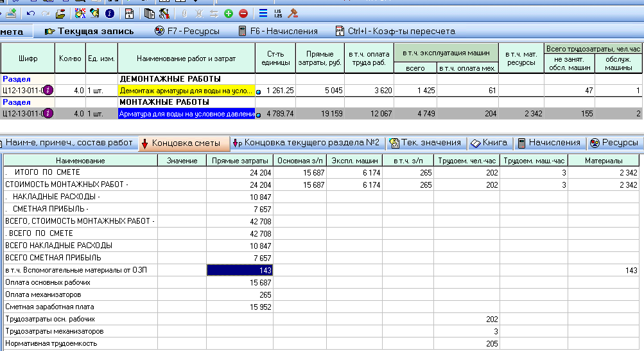Click the red minus remove icon
The height and width of the screenshot is (351, 644).
[243, 13]
